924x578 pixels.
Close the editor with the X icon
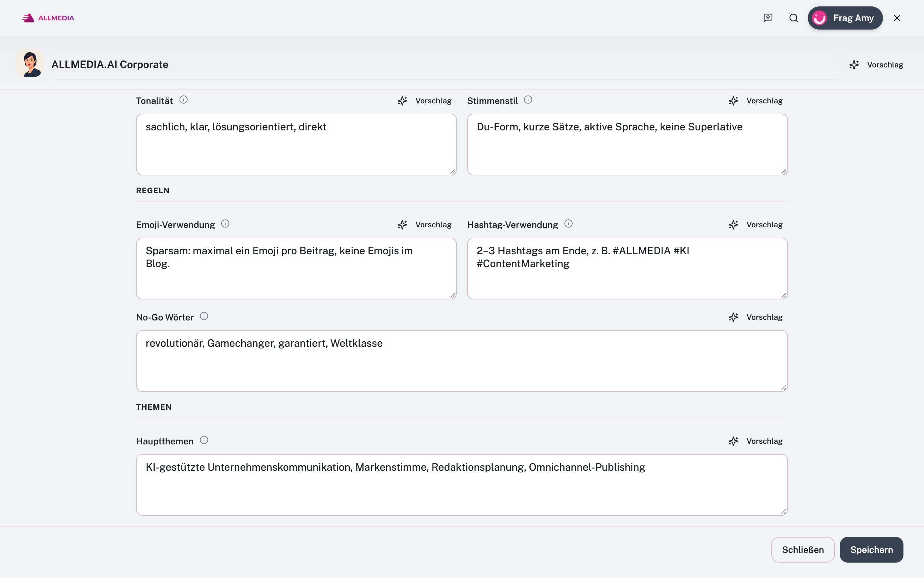click(897, 18)
